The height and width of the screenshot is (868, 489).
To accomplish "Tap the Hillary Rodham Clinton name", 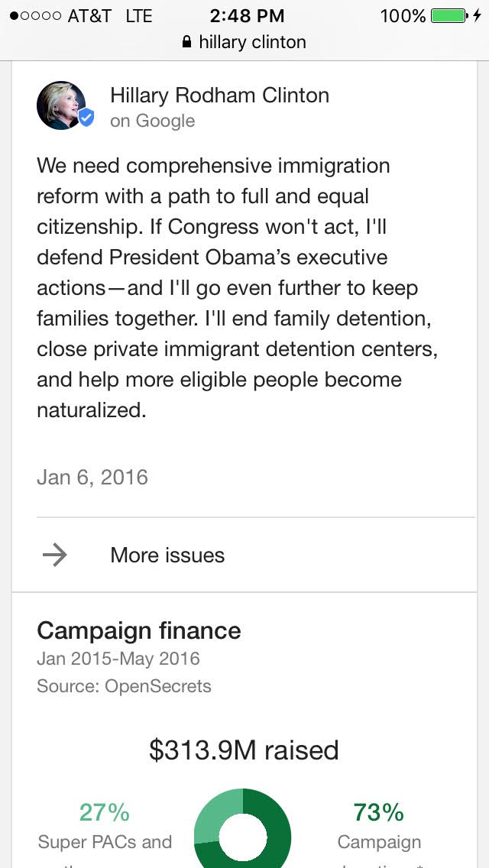I will [x=219, y=96].
